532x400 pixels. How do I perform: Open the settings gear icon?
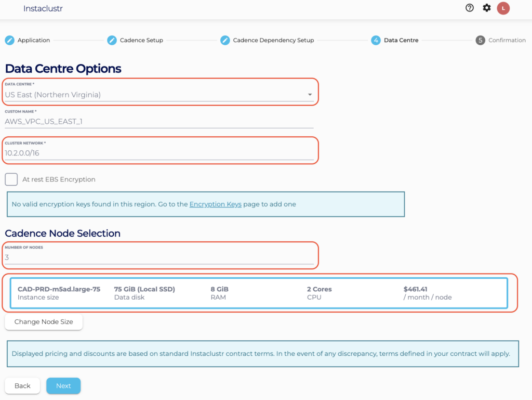pyautogui.click(x=486, y=8)
